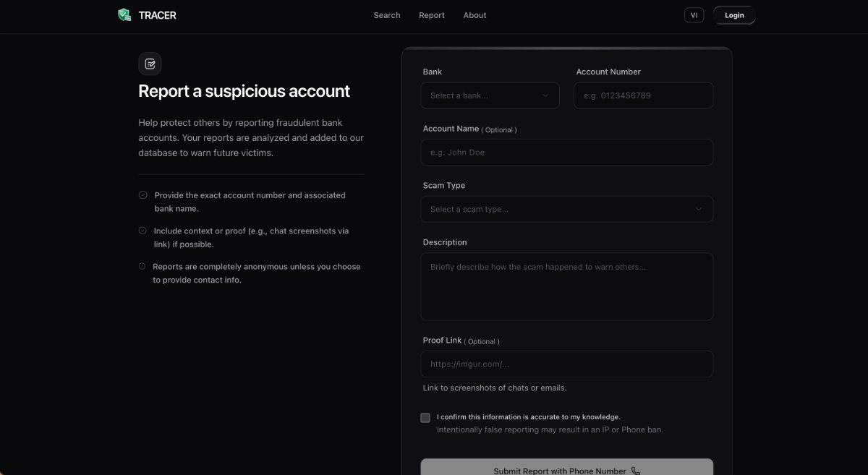Click the chevron arrow in Scam Type selector
This screenshot has height=475, width=868.
[699, 209]
